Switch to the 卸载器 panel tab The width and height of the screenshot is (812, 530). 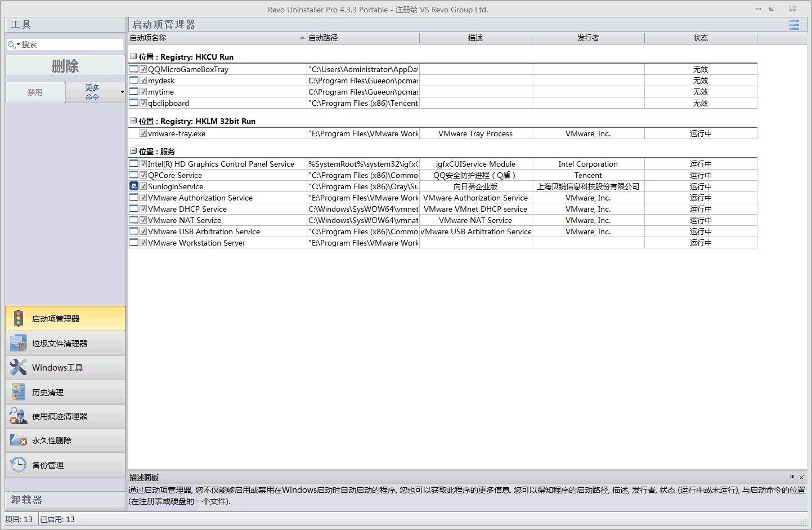[x=65, y=500]
